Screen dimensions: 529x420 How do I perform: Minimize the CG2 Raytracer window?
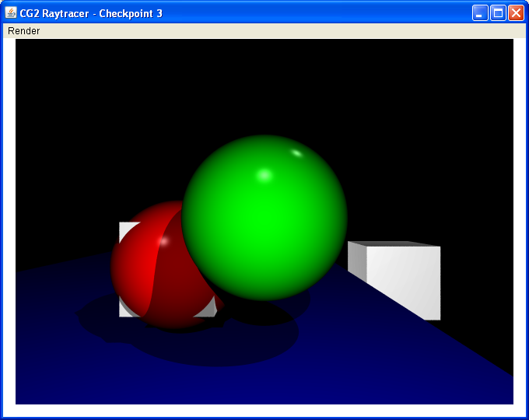(481, 13)
